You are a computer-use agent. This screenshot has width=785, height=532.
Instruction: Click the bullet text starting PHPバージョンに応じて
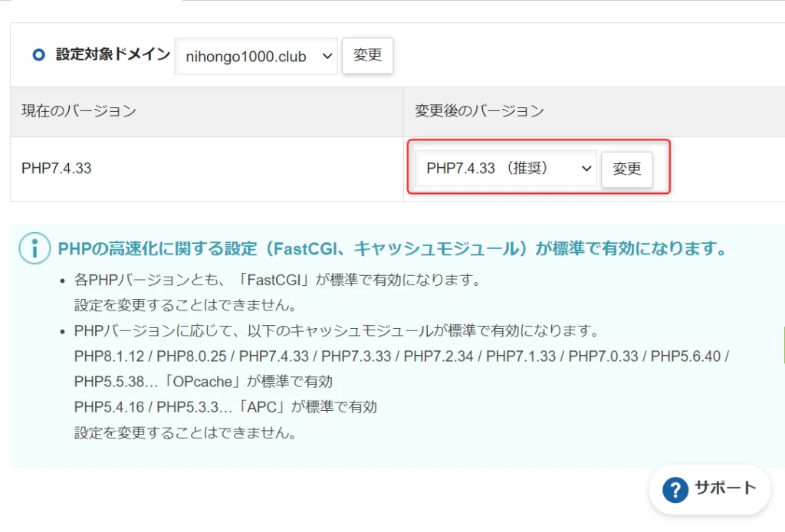pyautogui.click(x=337, y=331)
